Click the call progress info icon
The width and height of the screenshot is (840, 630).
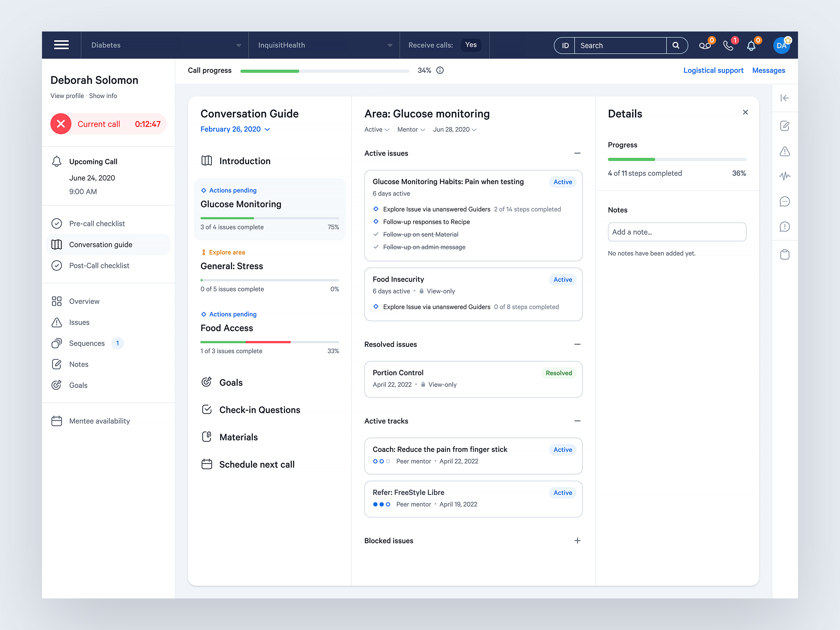[x=440, y=70]
